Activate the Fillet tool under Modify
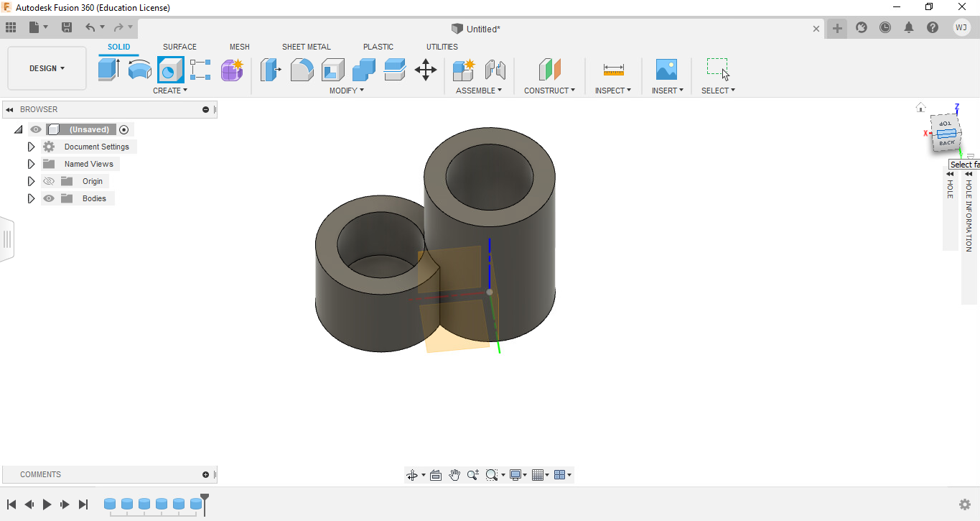The height and width of the screenshot is (521, 980). pos(302,70)
